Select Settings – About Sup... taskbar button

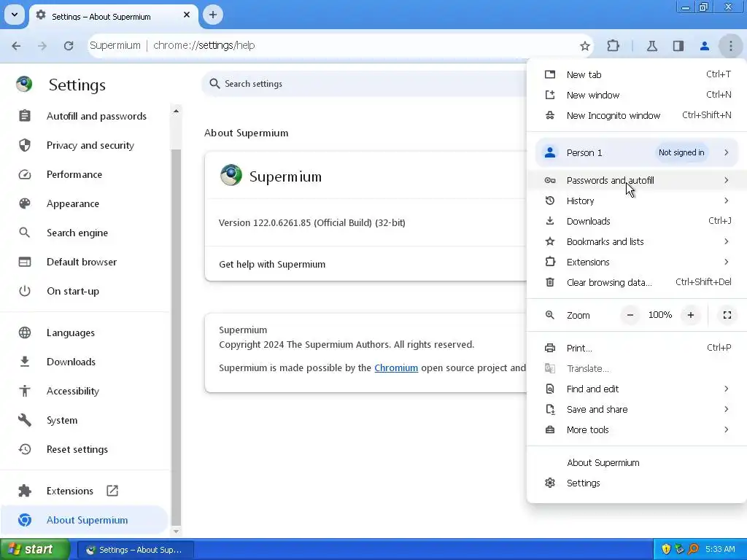click(135, 550)
